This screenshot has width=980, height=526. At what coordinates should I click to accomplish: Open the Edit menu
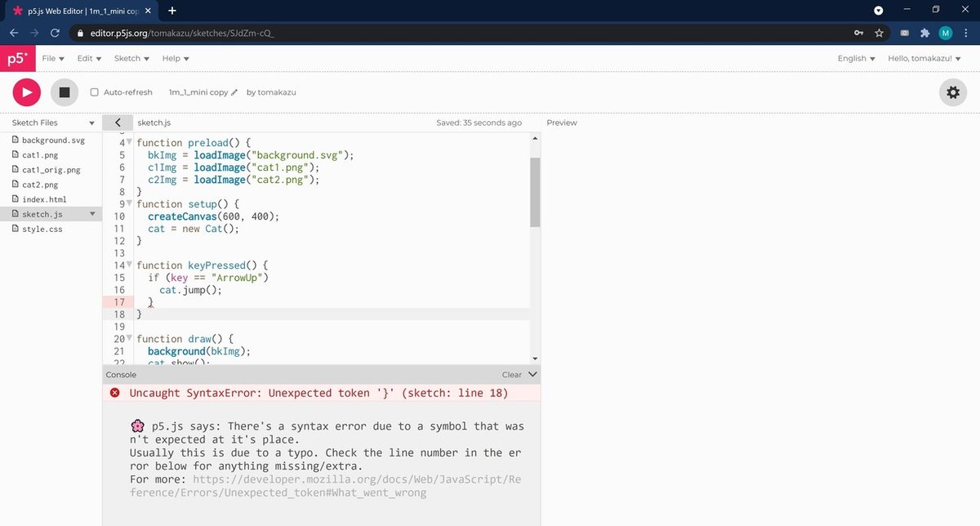tap(89, 59)
